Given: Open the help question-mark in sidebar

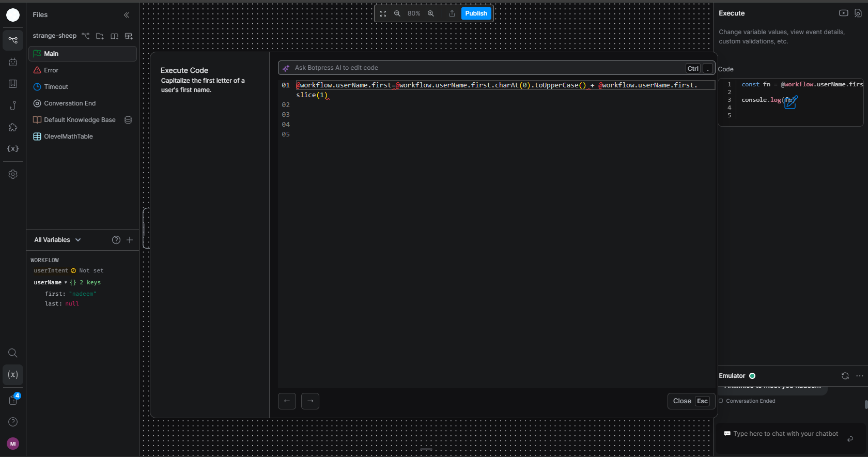Looking at the screenshot, I should (13, 422).
